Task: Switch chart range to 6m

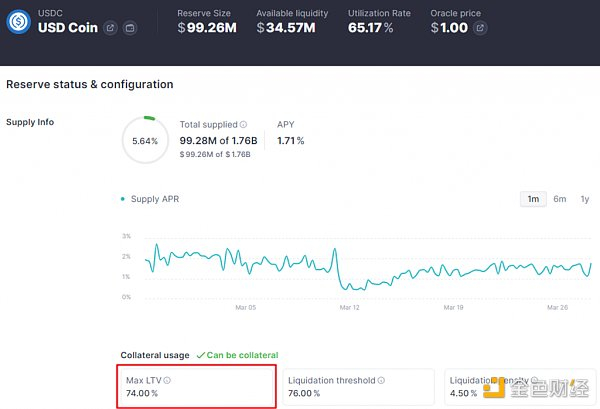Action: [559, 199]
